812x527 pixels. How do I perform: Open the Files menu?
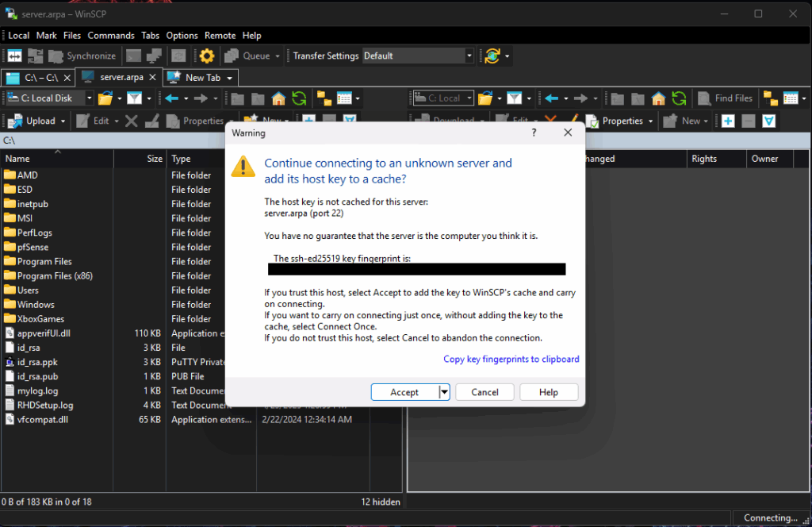point(72,35)
